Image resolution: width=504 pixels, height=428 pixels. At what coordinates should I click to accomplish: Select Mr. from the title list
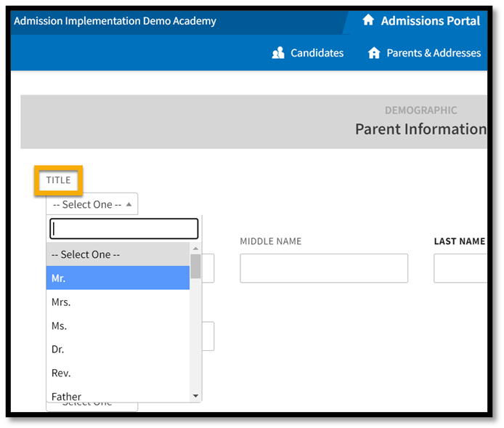118,278
